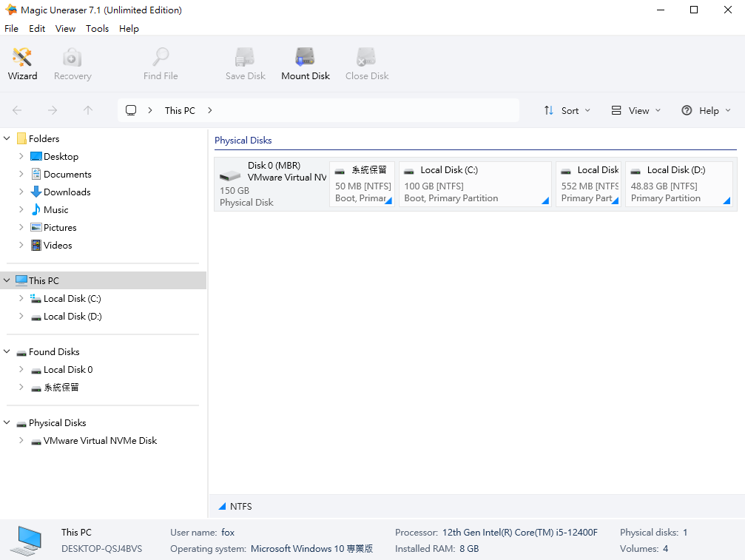Viewport: 745px width, 560px height.
Task: Open the Help menu in menu bar
Action: pyautogui.click(x=129, y=29)
